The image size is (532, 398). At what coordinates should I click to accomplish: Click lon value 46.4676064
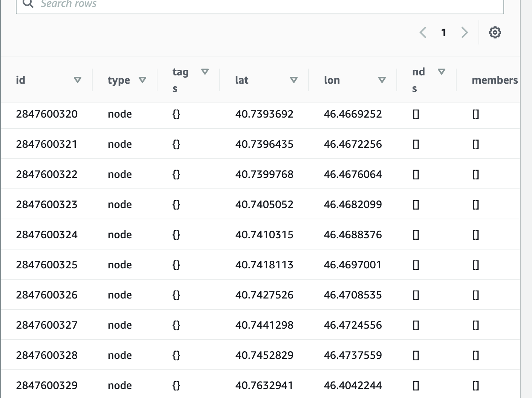[x=353, y=174]
